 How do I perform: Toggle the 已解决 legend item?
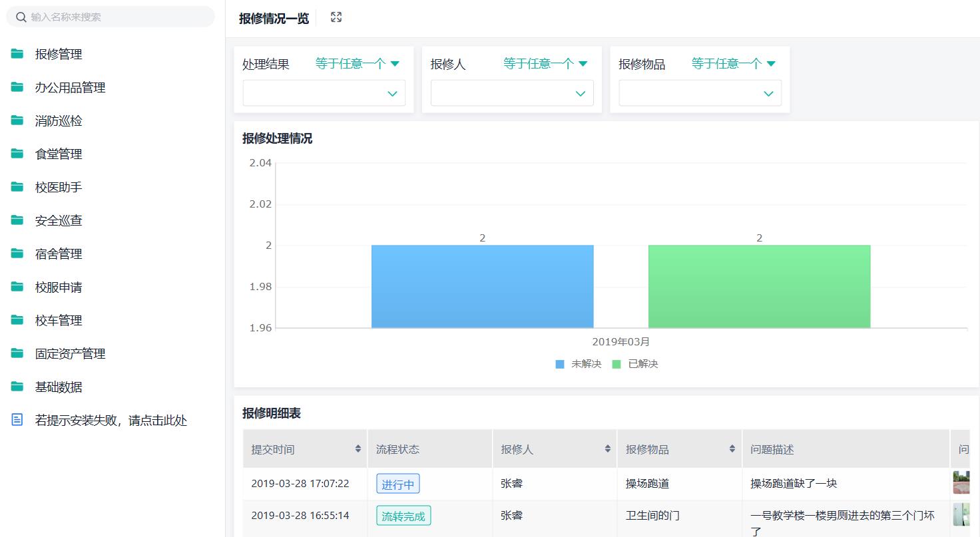(x=634, y=364)
